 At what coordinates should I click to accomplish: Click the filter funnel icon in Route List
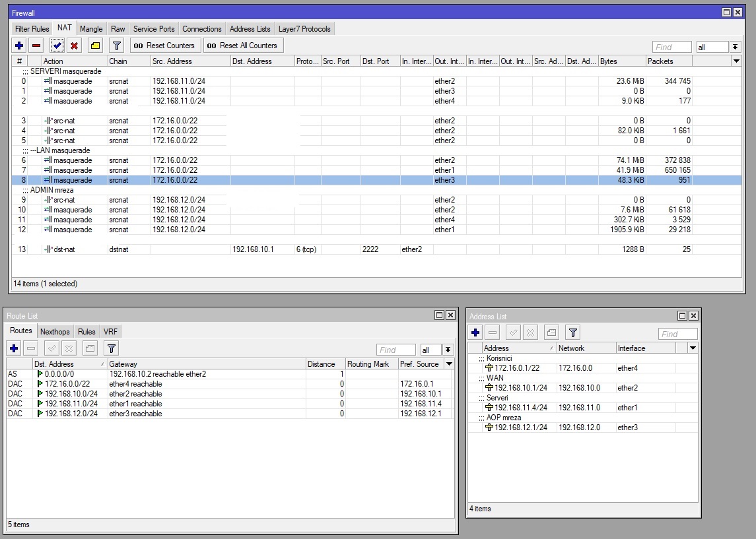[112, 348]
